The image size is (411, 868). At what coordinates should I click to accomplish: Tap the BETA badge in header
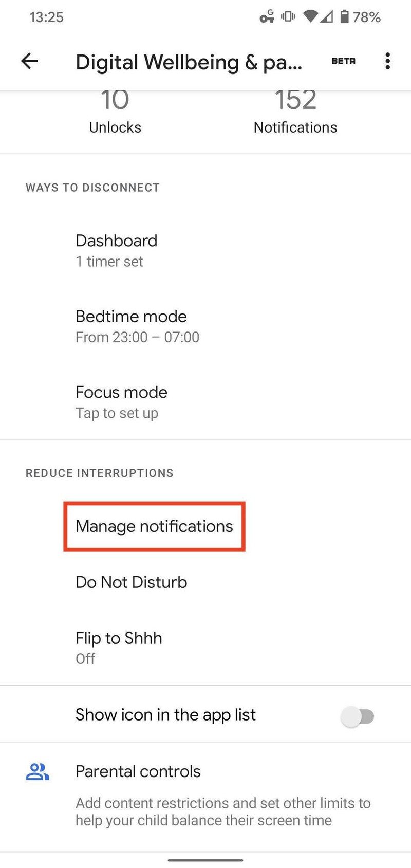(x=343, y=61)
